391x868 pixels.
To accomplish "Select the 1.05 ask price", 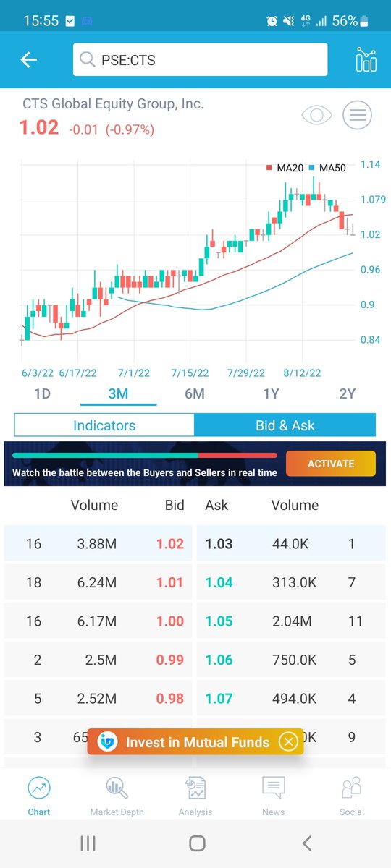I will point(219,621).
